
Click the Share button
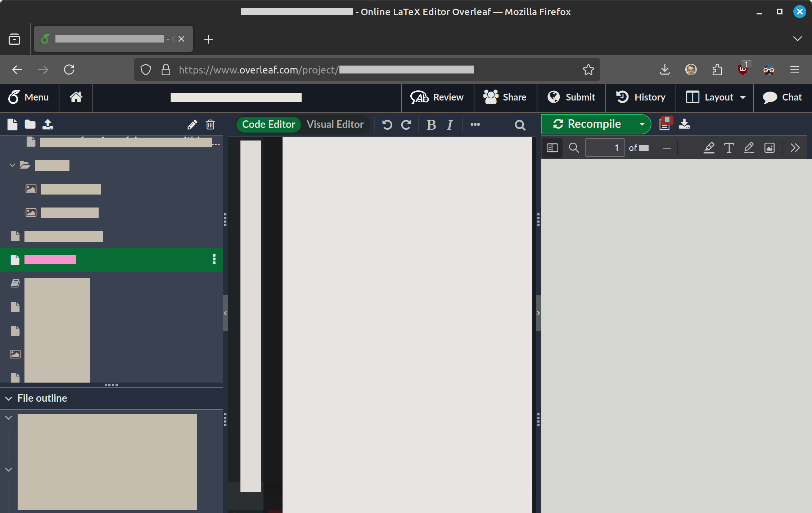(505, 97)
